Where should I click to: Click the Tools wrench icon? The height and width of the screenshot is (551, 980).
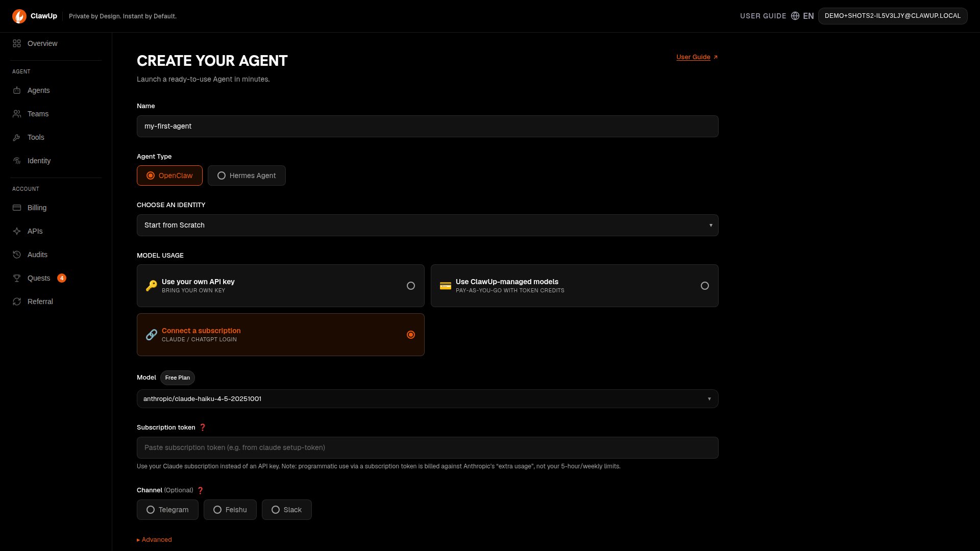tap(17, 137)
